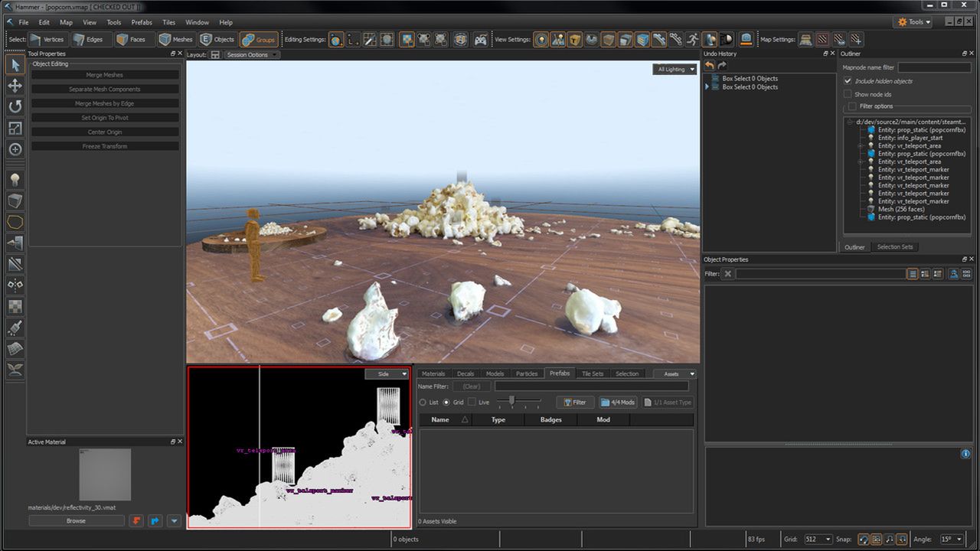Viewport: 980px width, 551px height.
Task: Open the Grid size 512 dropdown
Action: pyautogui.click(x=818, y=539)
